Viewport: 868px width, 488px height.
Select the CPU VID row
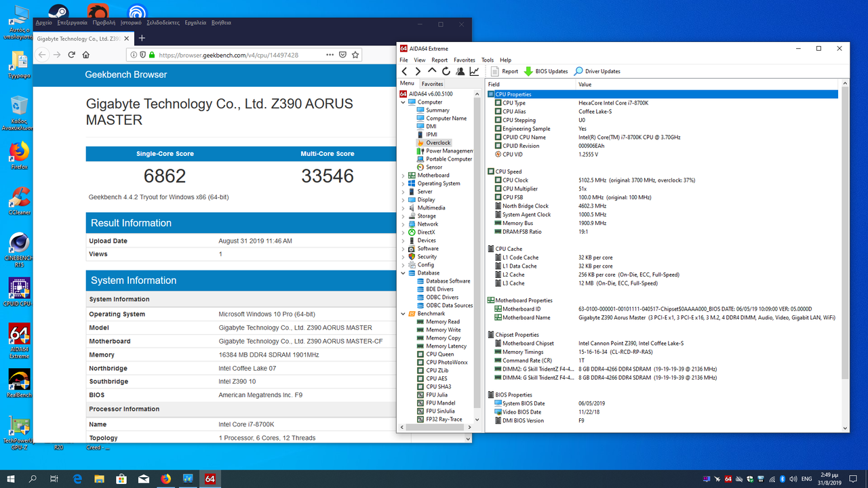(663, 155)
